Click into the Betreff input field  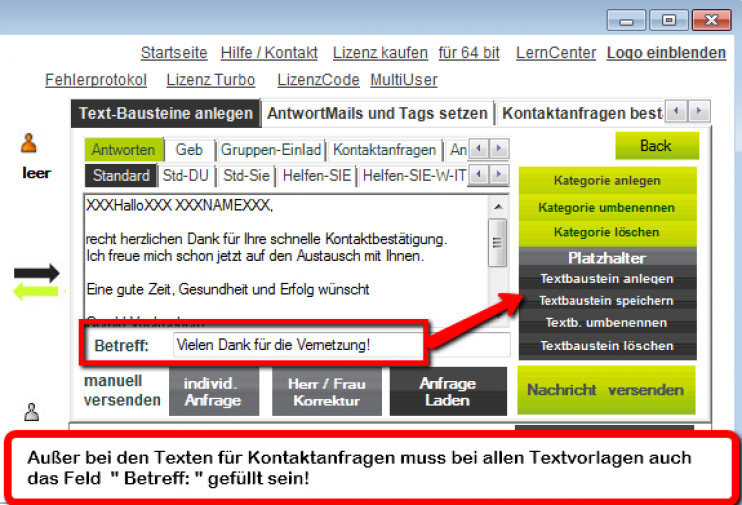point(342,345)
